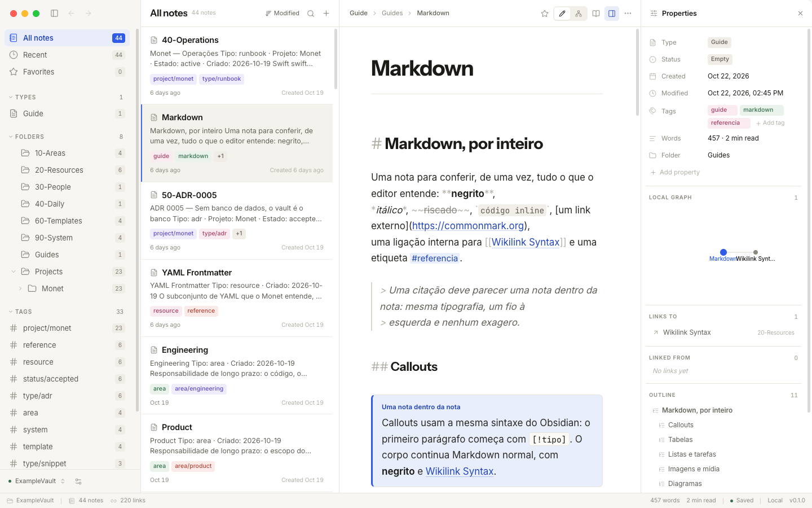
Task: Open the Modified sort dropdown
Action: 283,14
